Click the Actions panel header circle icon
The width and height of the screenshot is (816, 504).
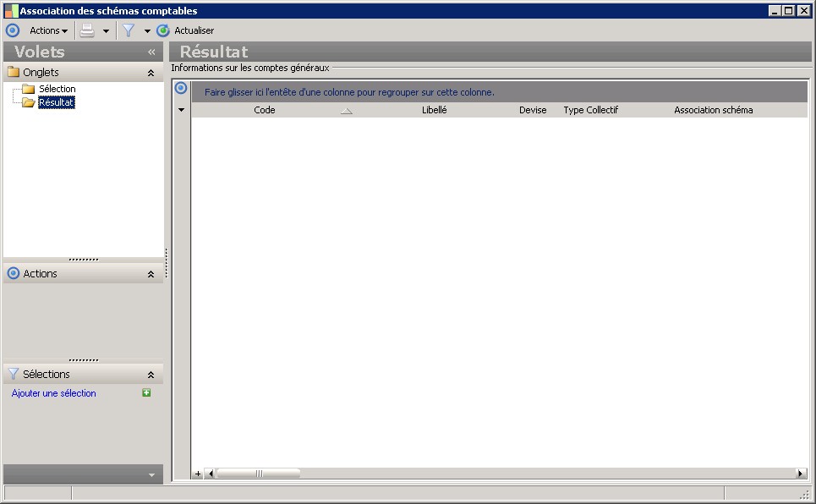tap(14, 273)
